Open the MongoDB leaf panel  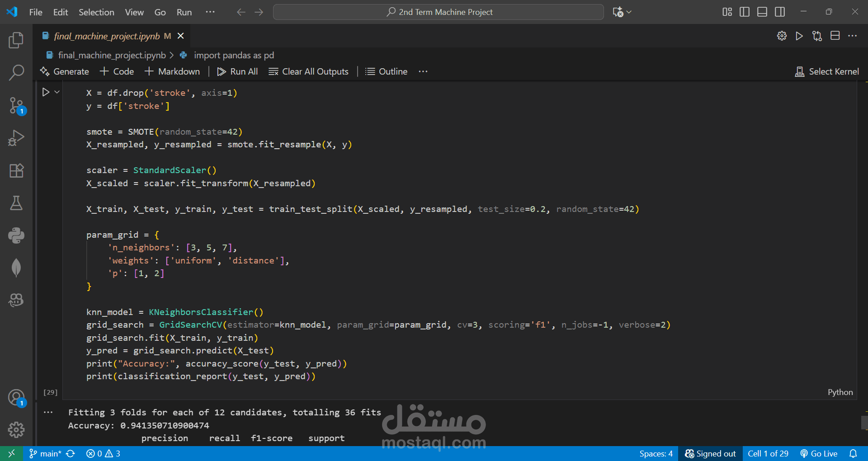tap(16, 268)
